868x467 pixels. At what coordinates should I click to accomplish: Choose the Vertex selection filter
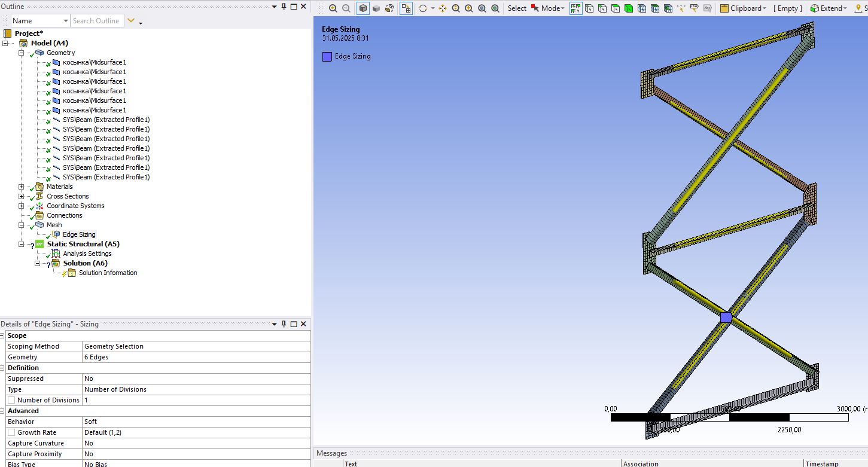(590, 8)
